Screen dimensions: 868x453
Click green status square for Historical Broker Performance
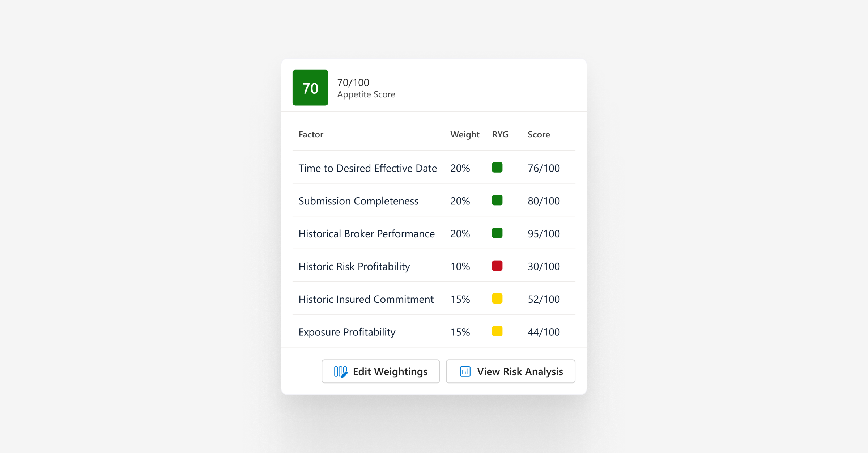click(497, 233)
